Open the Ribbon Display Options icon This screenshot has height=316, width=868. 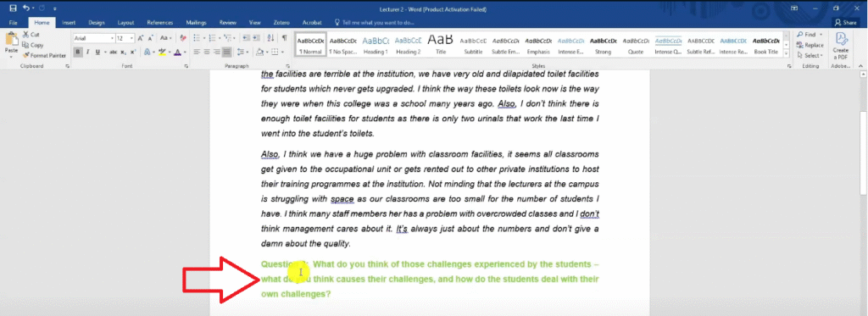tap(793, 8)
